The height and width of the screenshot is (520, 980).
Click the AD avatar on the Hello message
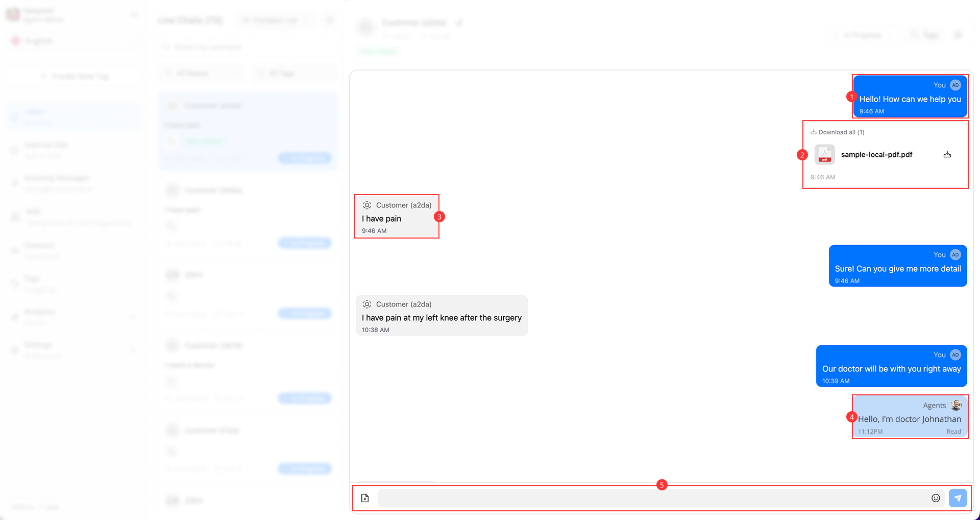[955, 85]
